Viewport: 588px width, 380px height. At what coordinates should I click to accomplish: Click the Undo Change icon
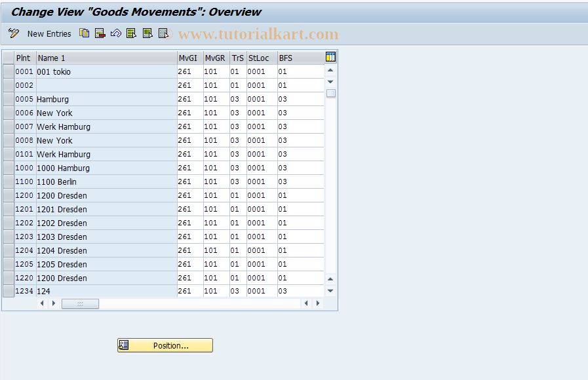[116, 33]
